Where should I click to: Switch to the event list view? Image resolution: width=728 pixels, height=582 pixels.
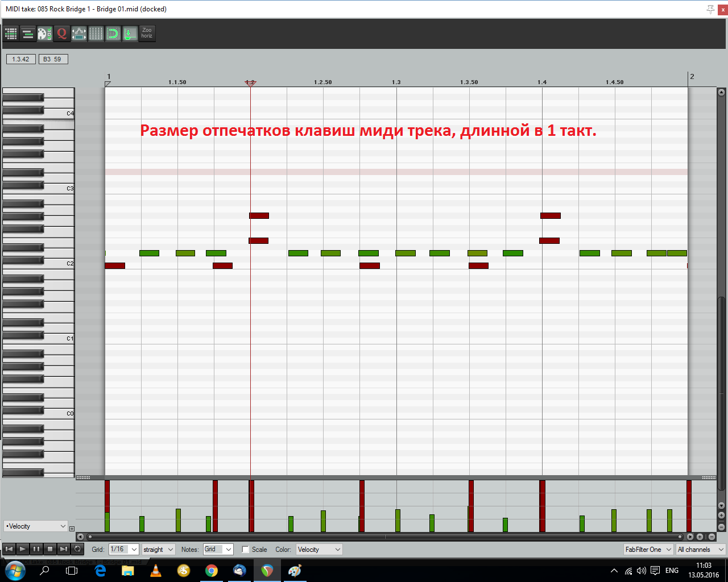(11, 34)
